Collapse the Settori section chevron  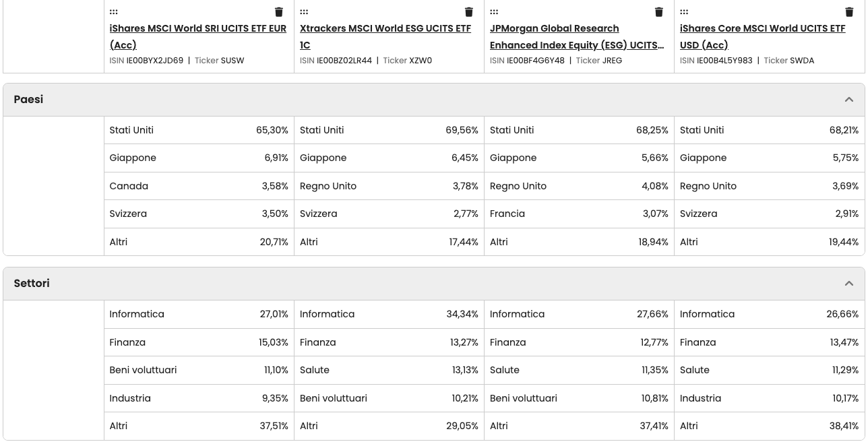point(848,284)
